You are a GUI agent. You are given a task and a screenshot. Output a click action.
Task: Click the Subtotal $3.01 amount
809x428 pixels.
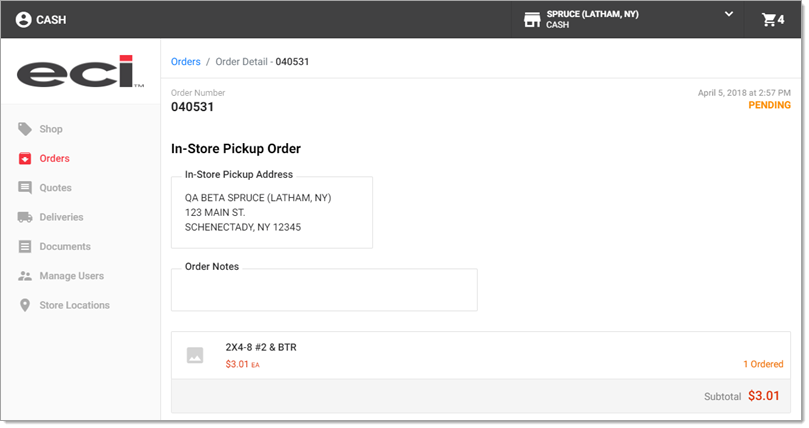[x=764, y=396]
